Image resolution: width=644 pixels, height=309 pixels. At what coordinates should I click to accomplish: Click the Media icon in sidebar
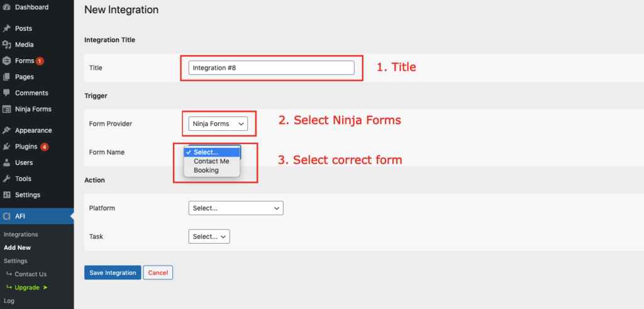pyautogui.click(x=6, y=45)
